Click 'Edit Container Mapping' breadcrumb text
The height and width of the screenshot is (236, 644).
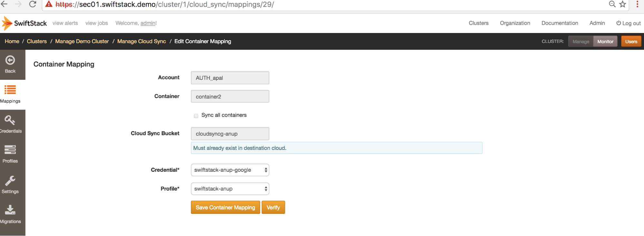coord(203,41)
